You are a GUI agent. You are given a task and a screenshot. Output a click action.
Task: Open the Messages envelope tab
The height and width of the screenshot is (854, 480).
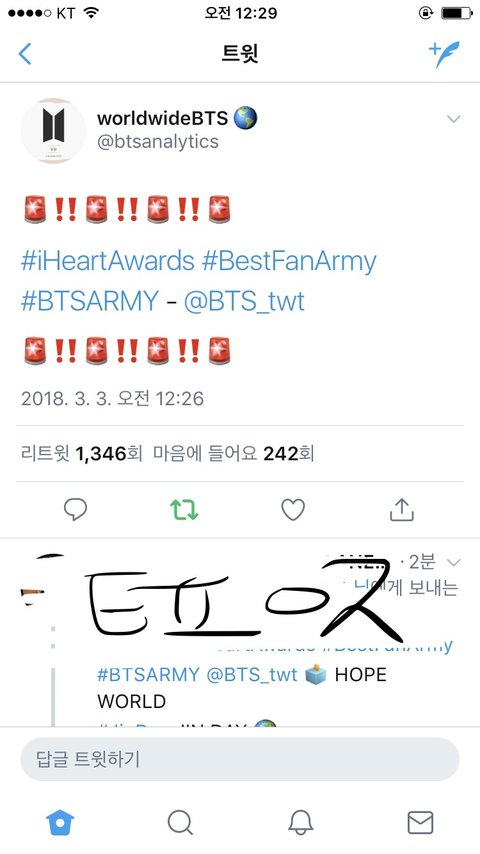(421, 822)
